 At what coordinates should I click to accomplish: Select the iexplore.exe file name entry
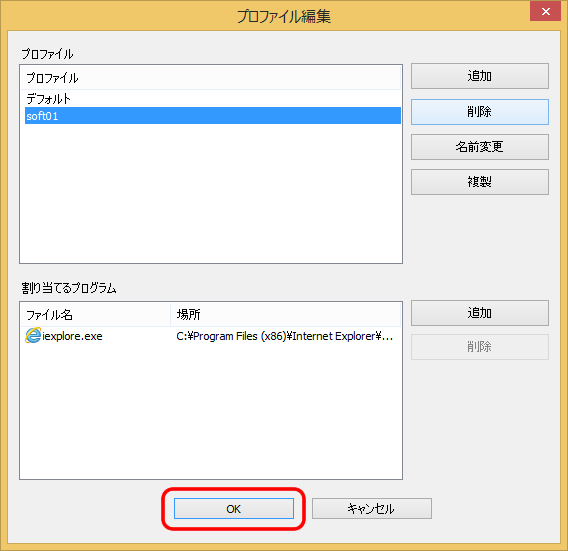(x=72, y=336)
